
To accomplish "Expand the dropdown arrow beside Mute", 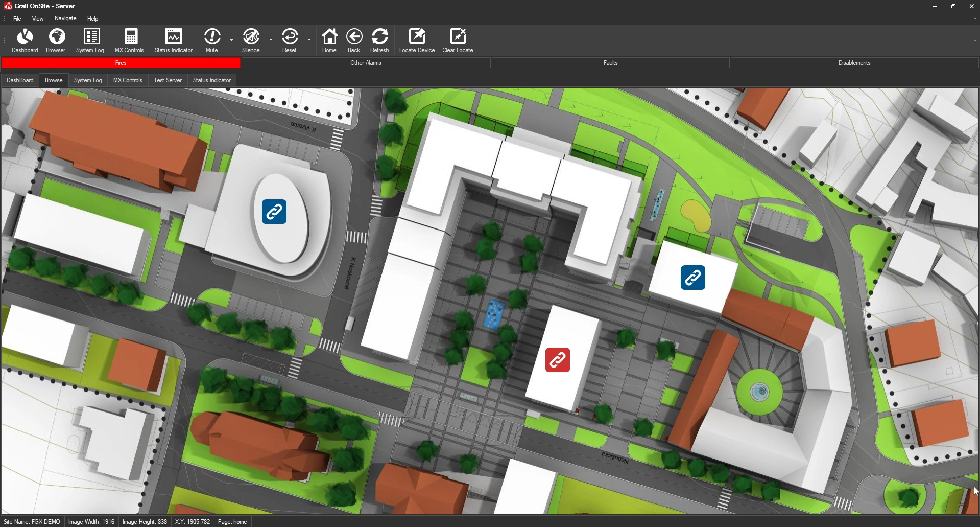I will click(232, 40).
